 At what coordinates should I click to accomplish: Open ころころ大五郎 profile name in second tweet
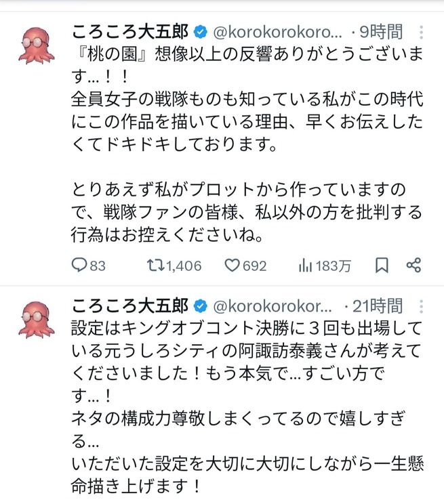pyautogui.click(x=130, y=306)
